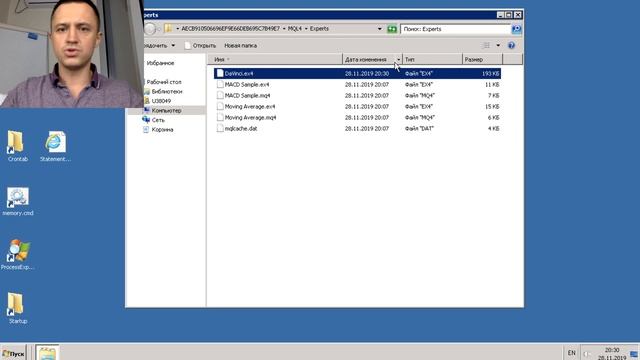Open the Упорядочить menu dropdown
Viewport: 640px width, 360px height.
(160, 46)
